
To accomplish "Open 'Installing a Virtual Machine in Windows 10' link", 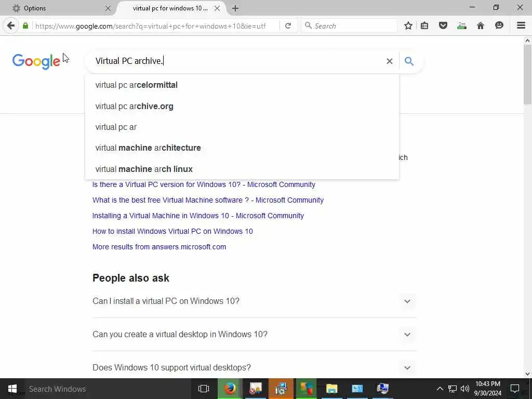I will click(x=198, y=216).
